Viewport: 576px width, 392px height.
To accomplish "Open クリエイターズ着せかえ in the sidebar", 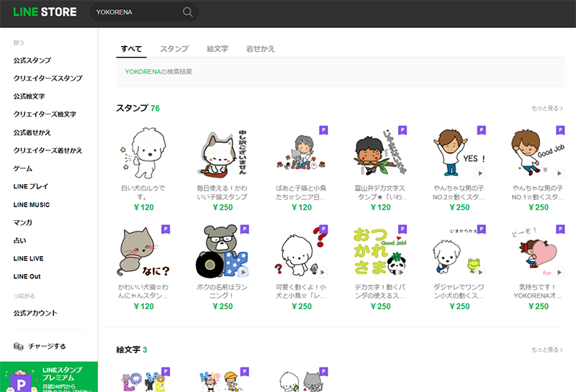I will (x=48, y=150).
